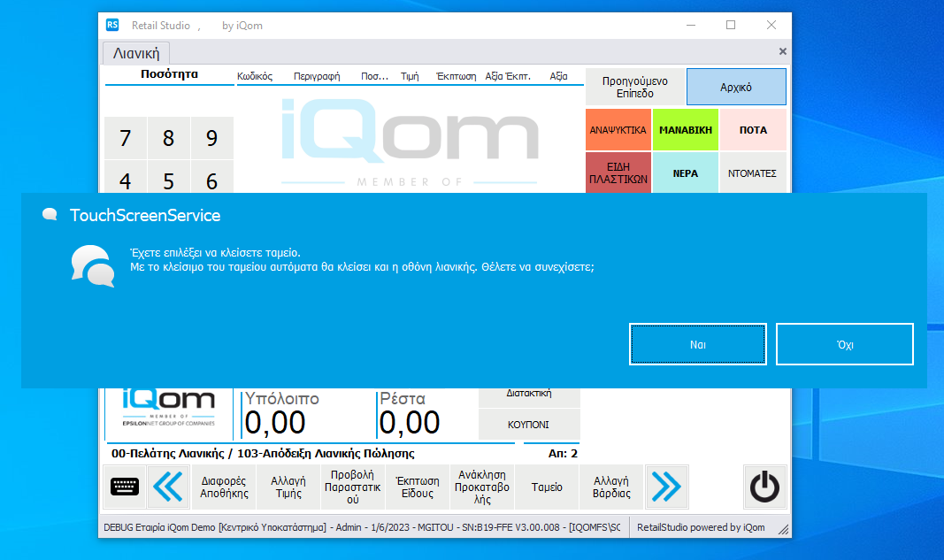Select the ΑΝΑΨΥΚΤΙΚΑ category tile
The height and width of the screenshot is (560, 944).
tap(618, 130)
